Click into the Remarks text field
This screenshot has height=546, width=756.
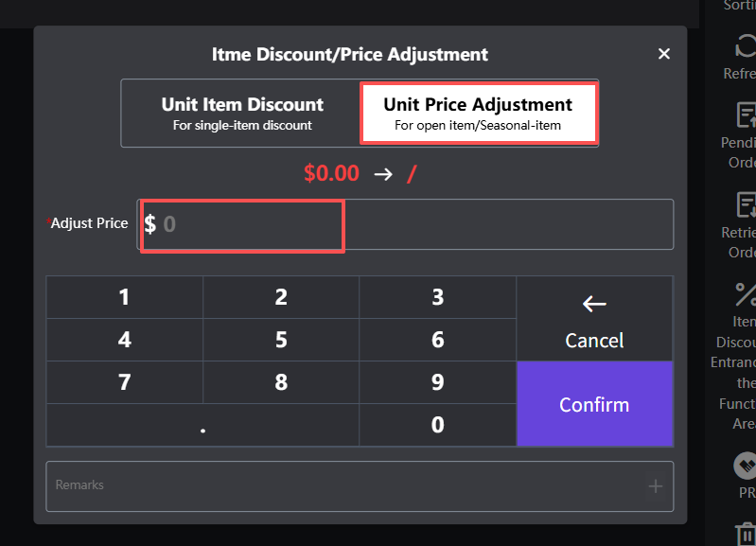tap(341, 485)
